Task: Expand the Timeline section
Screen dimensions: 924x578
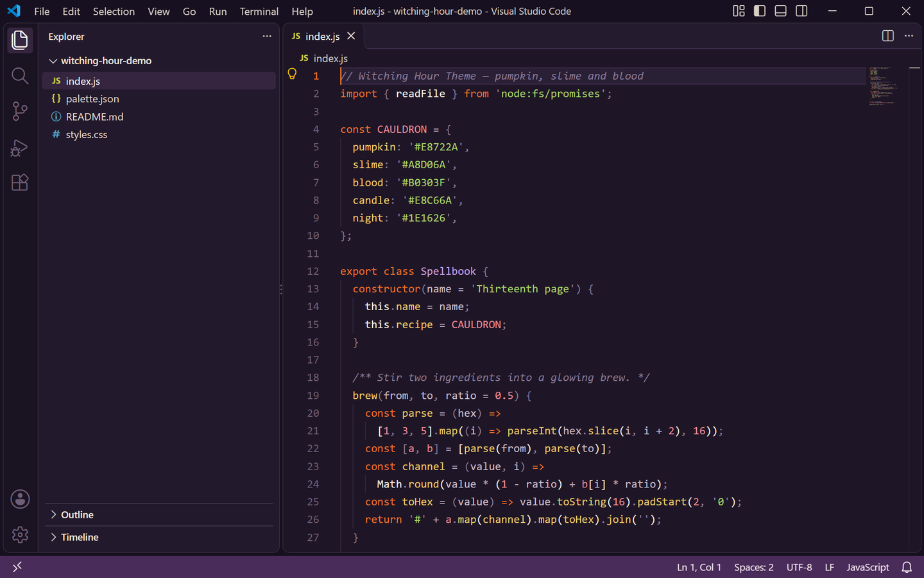Action: pyautogui.click(x=159, y=538)
